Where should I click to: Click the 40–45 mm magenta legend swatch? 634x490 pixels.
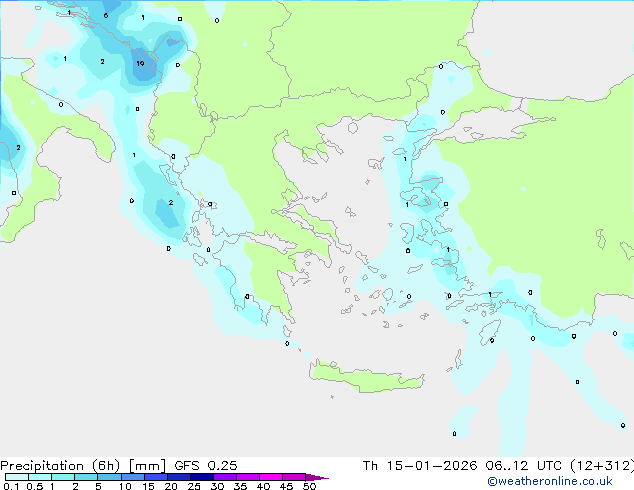point(271,477)
